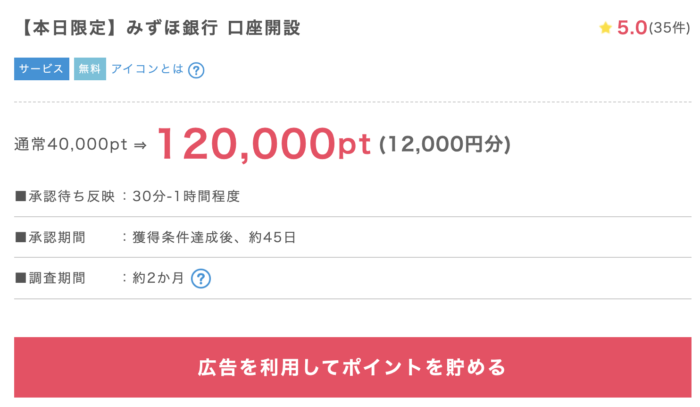Click the 約2か月 investigation period value
This screenshot has height=407, width=700.
pos(158,278)
